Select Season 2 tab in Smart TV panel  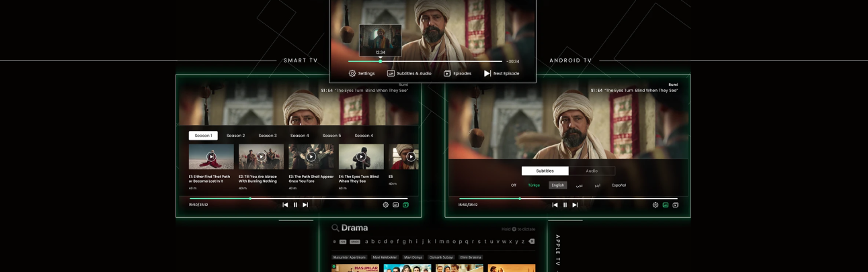235,136
